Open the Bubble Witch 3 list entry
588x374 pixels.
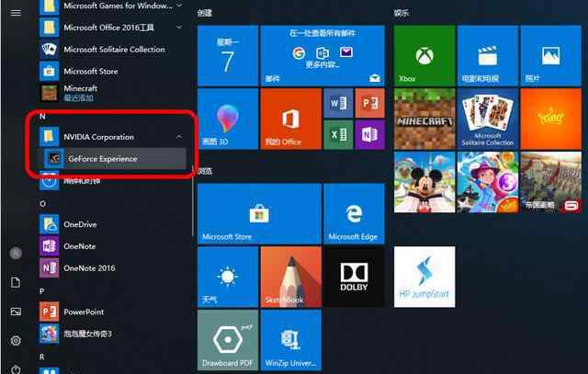(x=112, y=334)
